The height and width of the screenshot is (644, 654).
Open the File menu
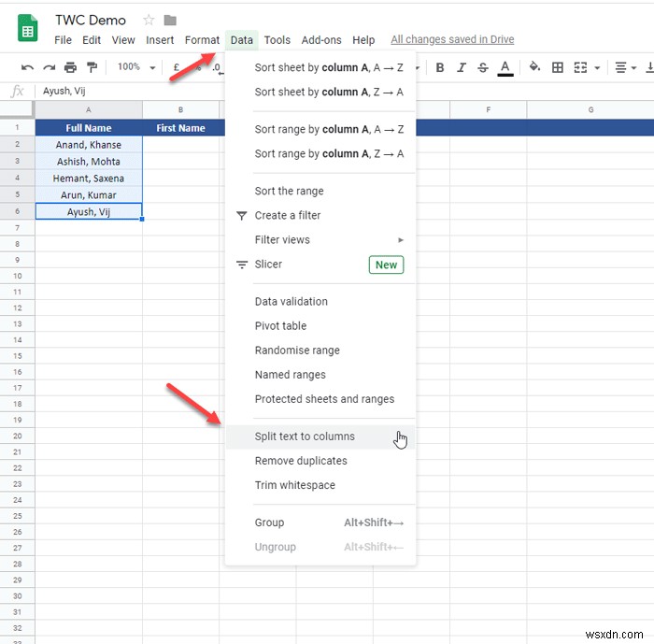pyautogui.click(x=63, y=40)
